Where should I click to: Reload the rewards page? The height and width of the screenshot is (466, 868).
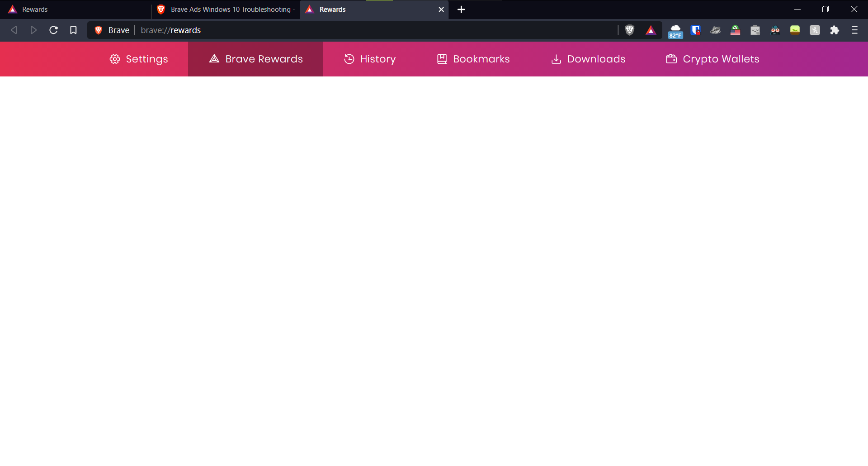[x=53, y=30]
